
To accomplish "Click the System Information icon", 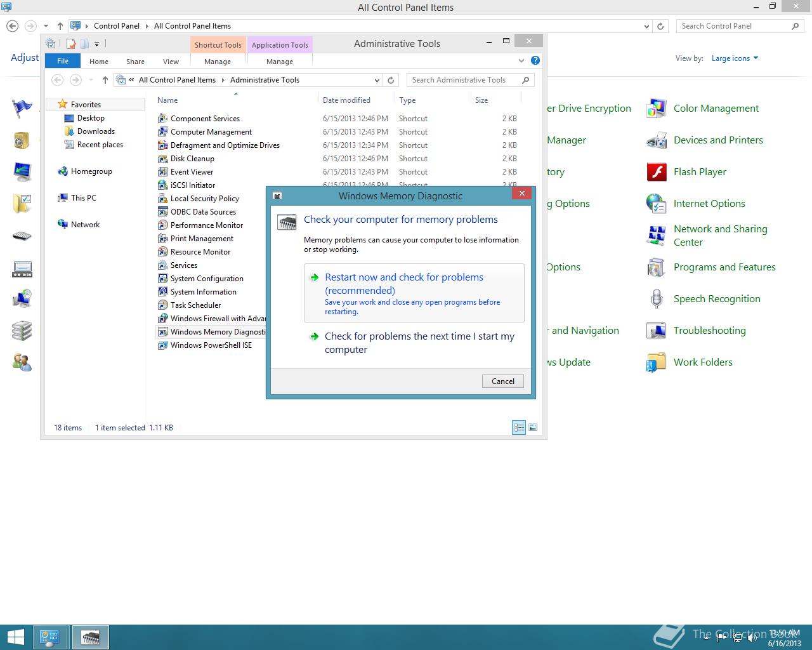I will click(x=162, y=292).
